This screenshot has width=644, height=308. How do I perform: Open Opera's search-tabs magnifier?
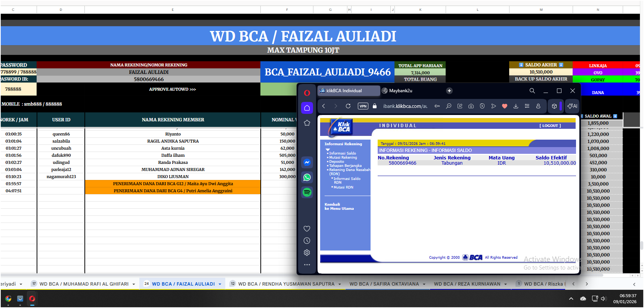(x=532, y=91)
